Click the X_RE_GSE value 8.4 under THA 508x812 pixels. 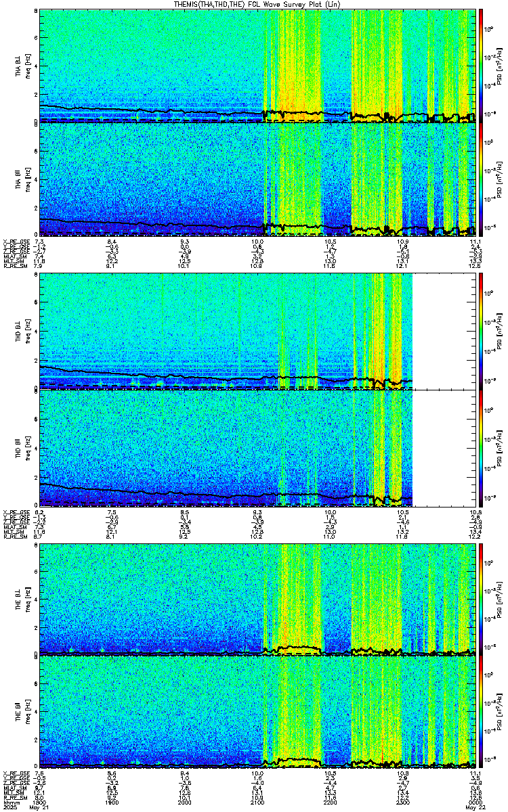112,242
